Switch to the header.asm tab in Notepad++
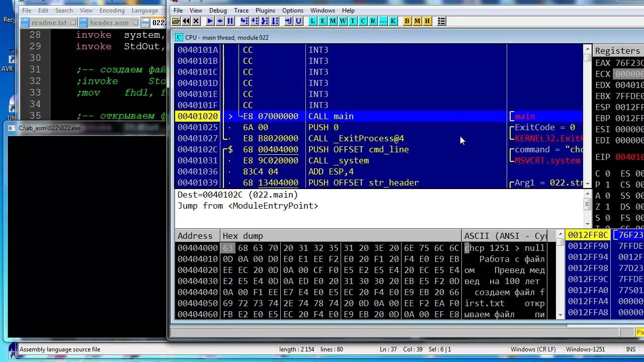The height and width of the screenshot is (362, 644). [109, 23]
